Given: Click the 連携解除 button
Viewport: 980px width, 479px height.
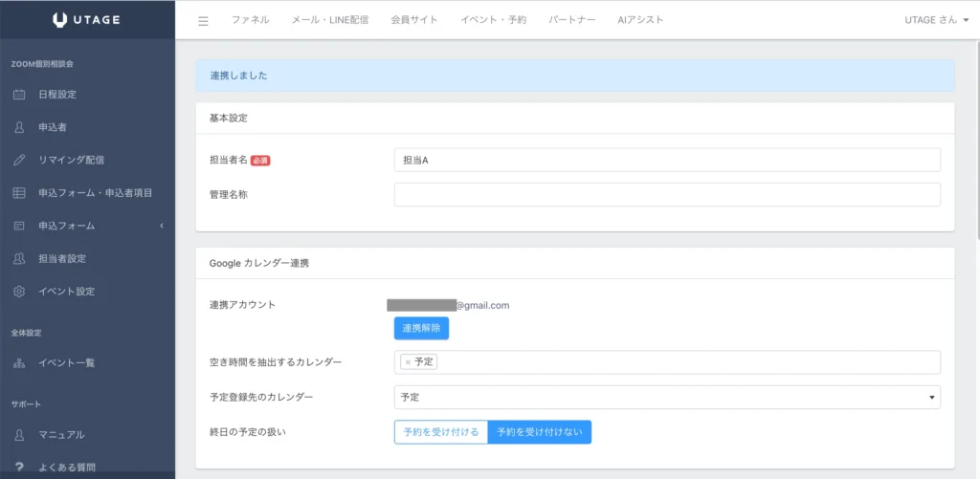Looking at the screenshot, I should (421, 329).
